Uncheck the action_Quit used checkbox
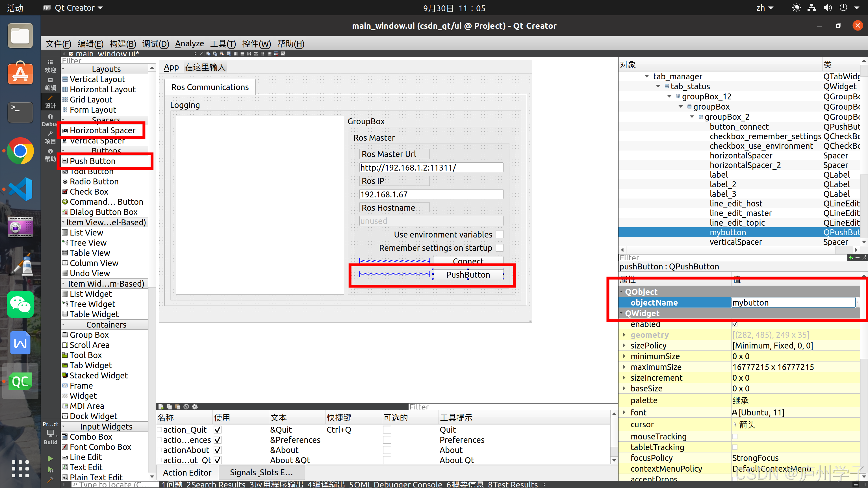 click(x=218, y=429)
